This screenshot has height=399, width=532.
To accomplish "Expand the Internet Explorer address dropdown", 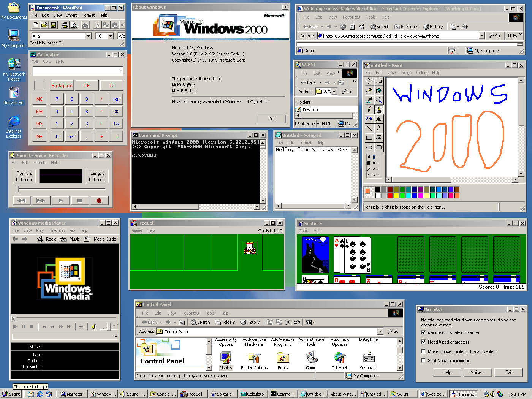I will (482, 36).
